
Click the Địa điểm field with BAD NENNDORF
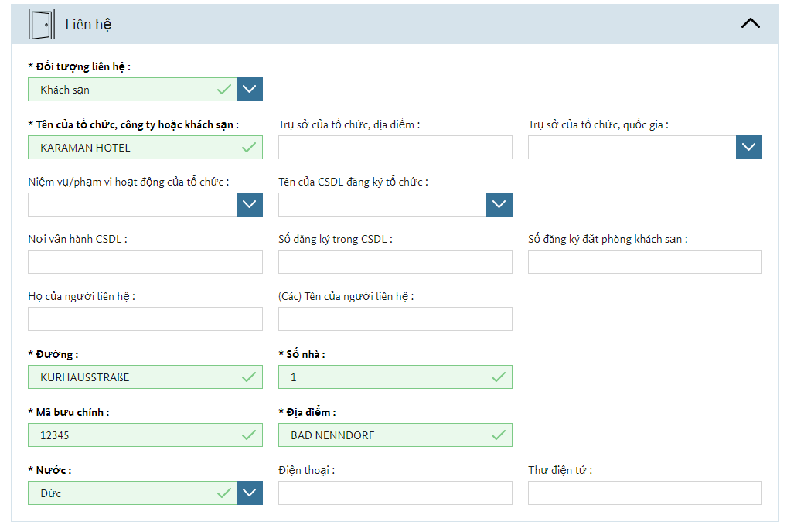click(387, 435)
